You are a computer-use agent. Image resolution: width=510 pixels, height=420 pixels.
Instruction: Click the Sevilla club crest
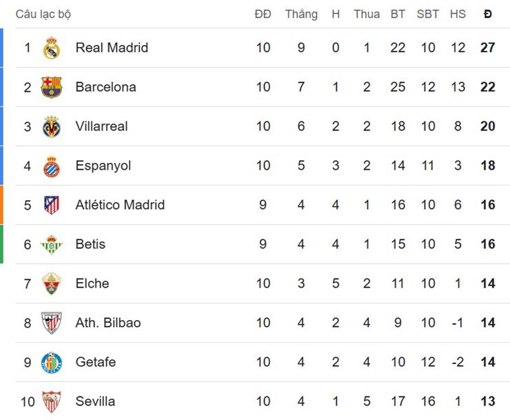point(52,401)
